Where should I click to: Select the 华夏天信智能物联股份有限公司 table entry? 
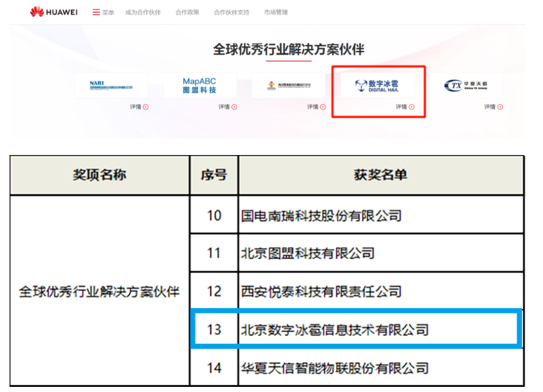[335, 367]
